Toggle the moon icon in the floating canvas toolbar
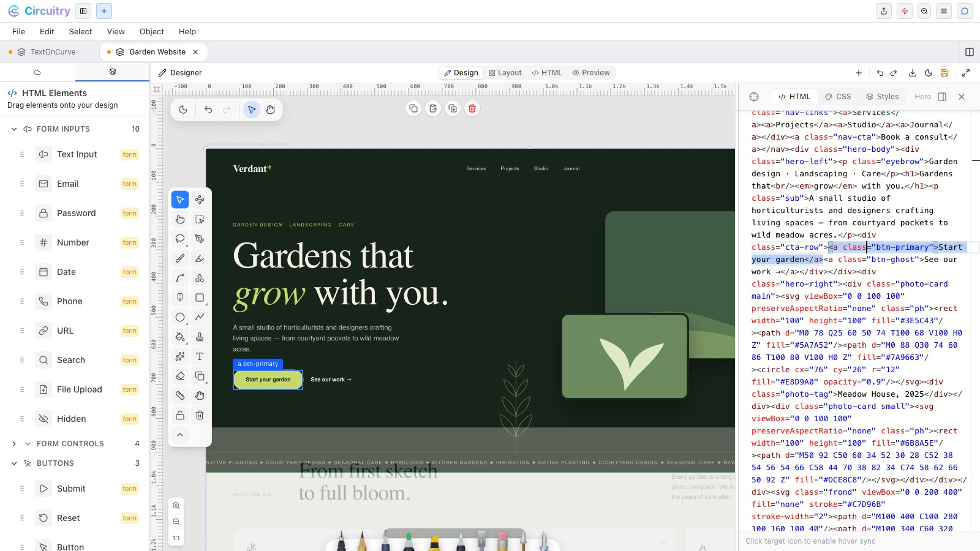 click(183, 110)
